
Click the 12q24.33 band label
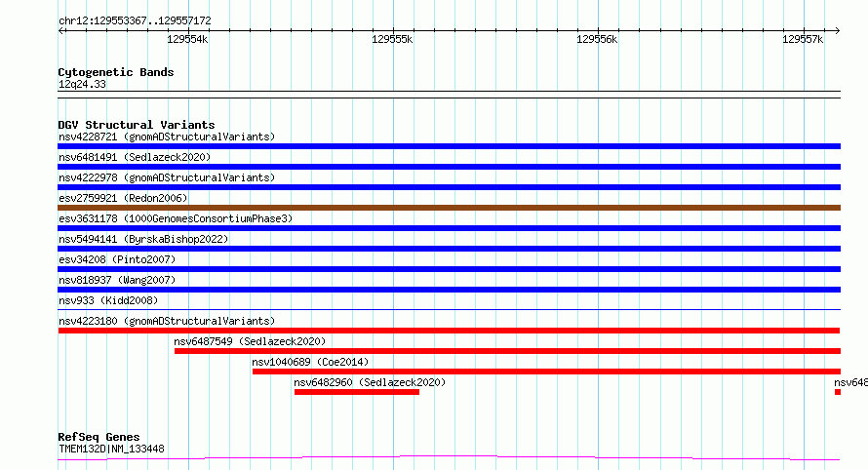(82, 84)
